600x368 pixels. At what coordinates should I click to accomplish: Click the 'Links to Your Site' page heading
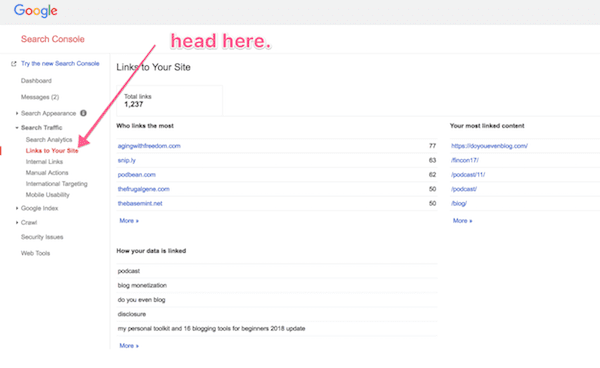point(153,67)
